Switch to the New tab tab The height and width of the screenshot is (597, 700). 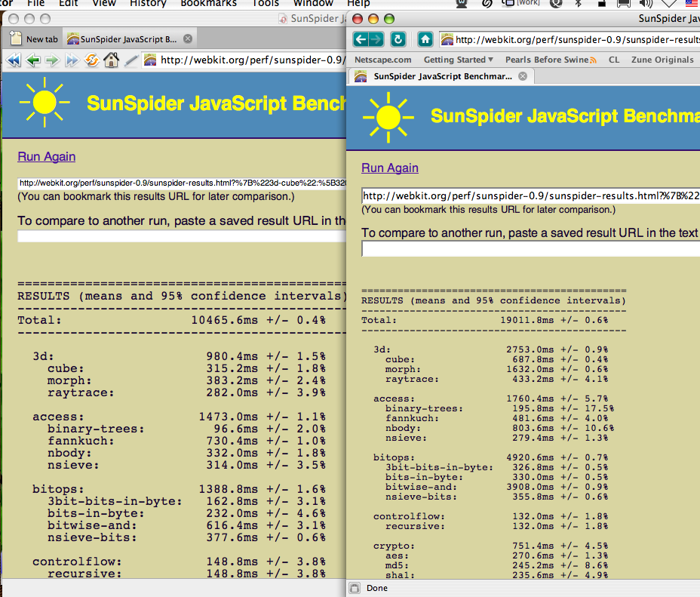35,38
